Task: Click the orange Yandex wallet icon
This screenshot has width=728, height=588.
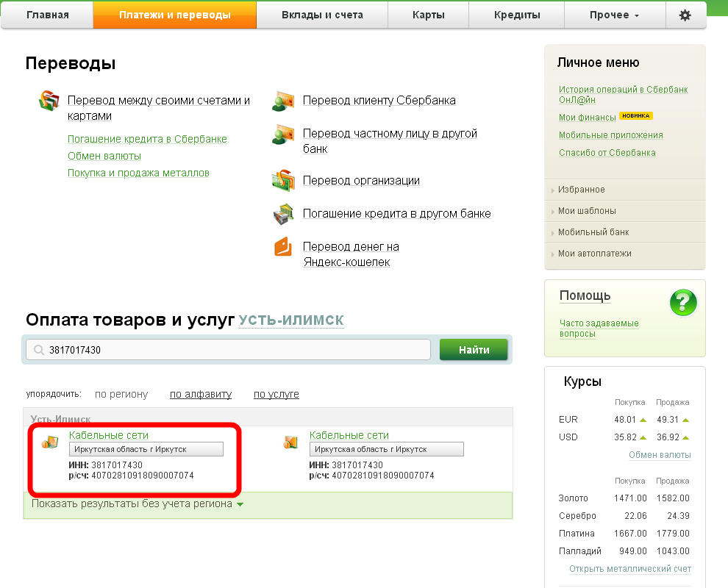Action: tap(283, 247)
